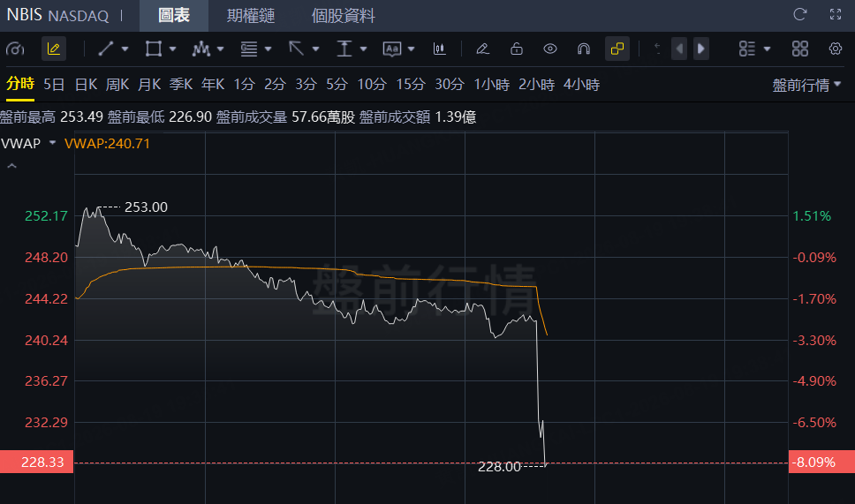855x504 pixels.
Task: Click the 228.33 current price label
Action: 36,462
